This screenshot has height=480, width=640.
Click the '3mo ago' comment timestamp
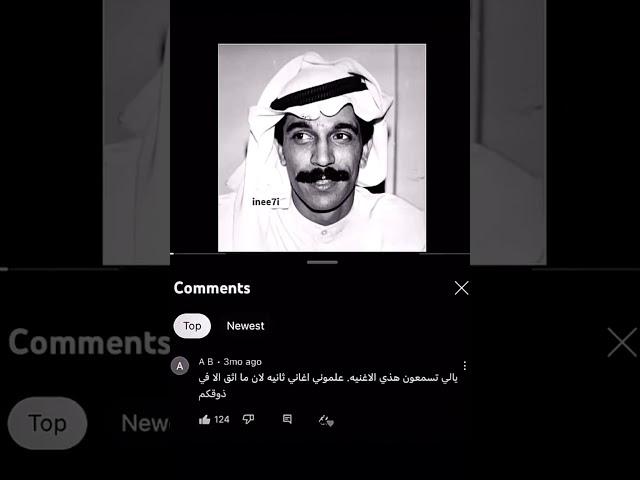(242, 362)
